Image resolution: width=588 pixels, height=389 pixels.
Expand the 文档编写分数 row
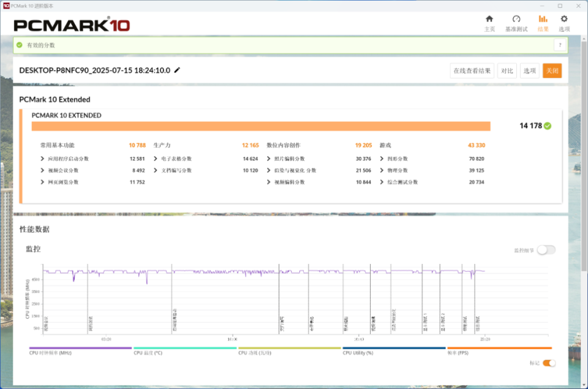click(x=156, y=170)
